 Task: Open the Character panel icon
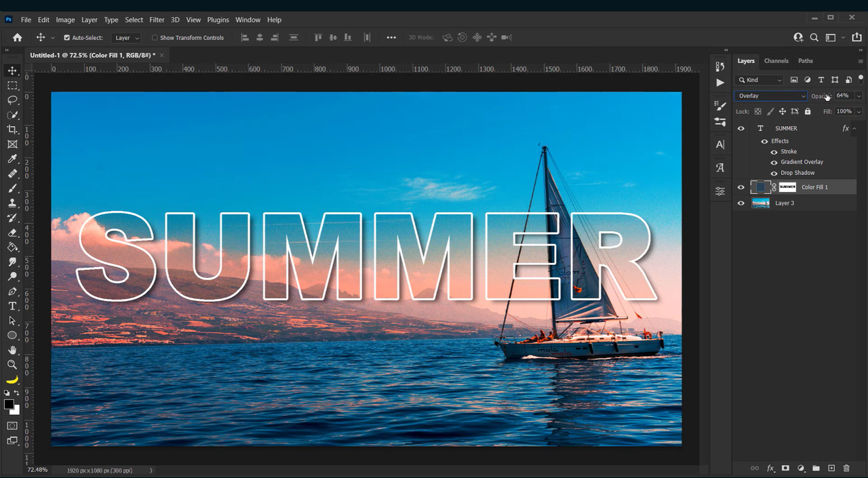coord(720,144)
